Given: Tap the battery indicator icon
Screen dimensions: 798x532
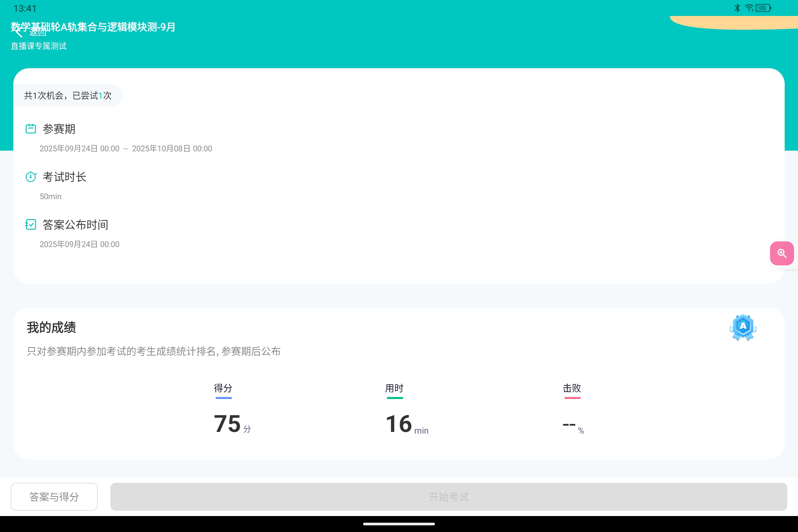Looking at the screenshot, I should (x=763, y=8).
